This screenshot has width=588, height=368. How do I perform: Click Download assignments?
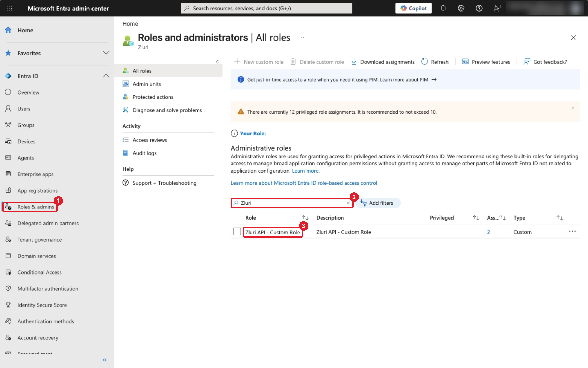click(x=383, y=62)
